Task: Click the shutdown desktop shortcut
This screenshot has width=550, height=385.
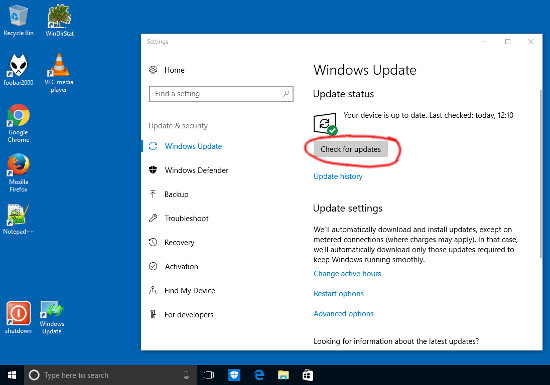Action: click(x=18, y=317)
